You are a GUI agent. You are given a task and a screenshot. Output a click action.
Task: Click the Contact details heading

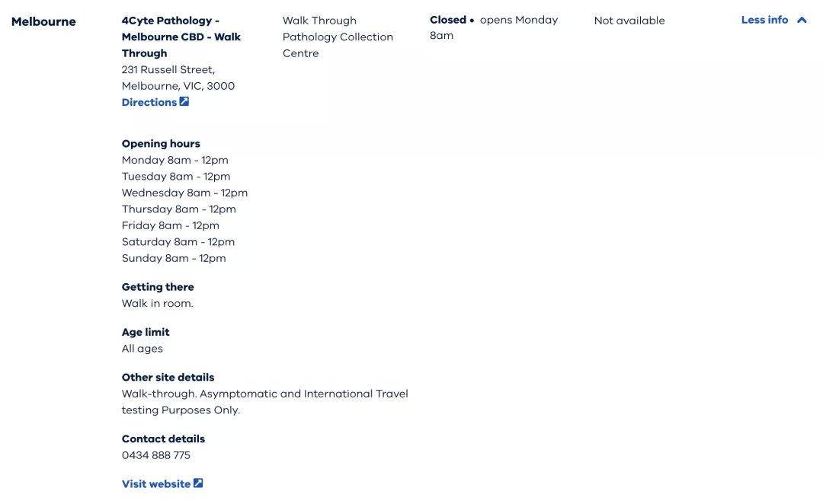click(x=163, y=439)
